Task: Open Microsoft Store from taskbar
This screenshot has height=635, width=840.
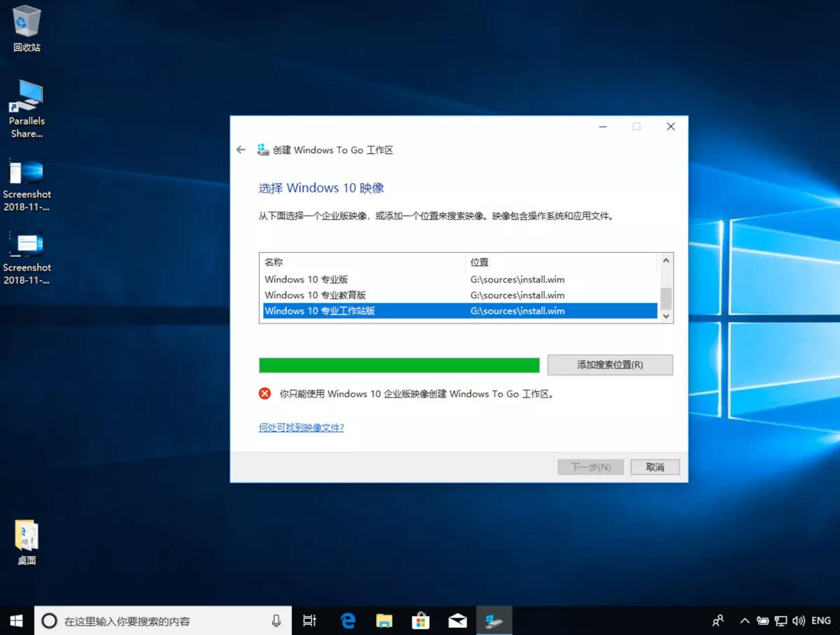Action: click(420, 620)
